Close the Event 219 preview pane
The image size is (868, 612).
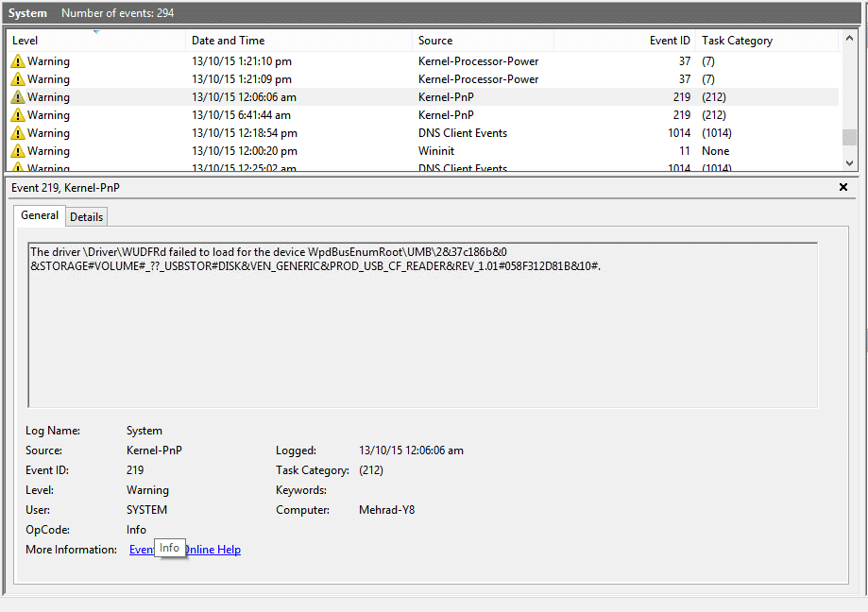(x=843, y=188)
